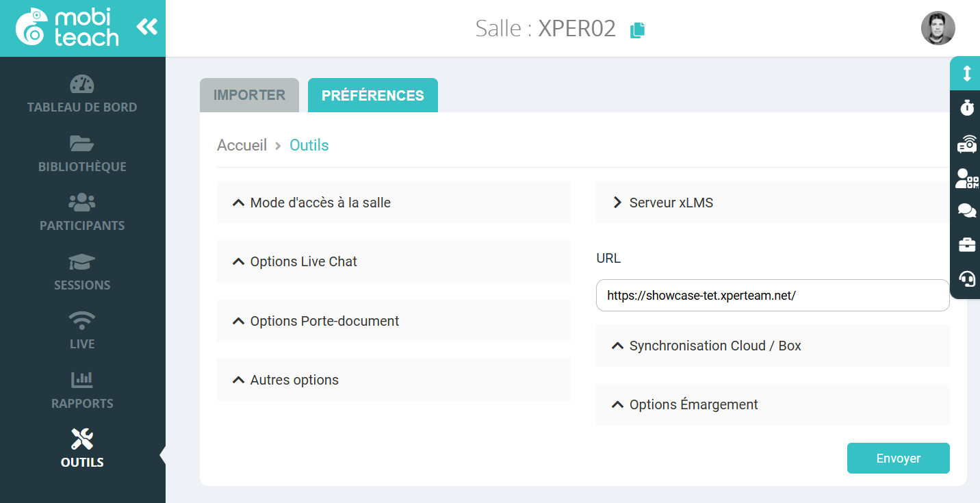Image resolution: width=980 pixels, height=503 pixels.
Task: Click the xLMS URL input field
Action: click(772, 296)
